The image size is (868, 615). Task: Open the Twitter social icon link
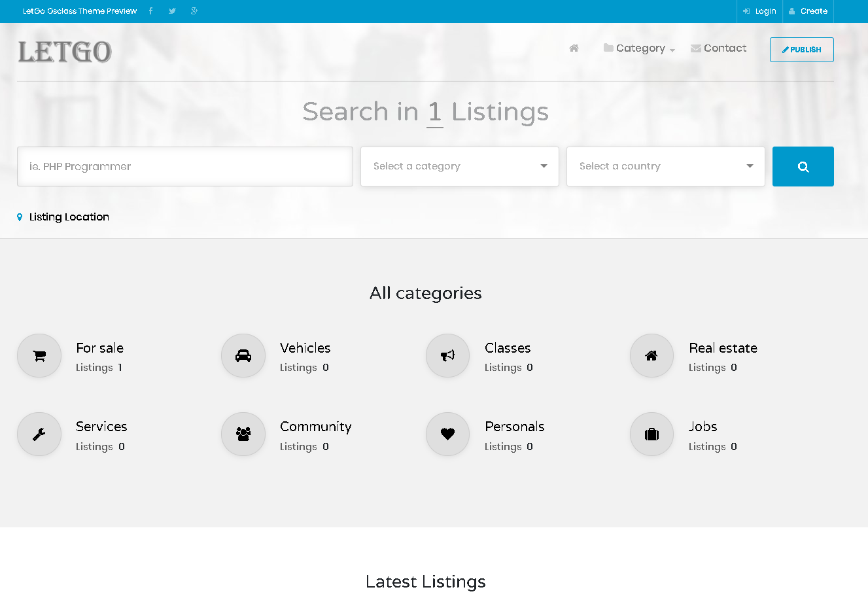(x=172, y=11)
